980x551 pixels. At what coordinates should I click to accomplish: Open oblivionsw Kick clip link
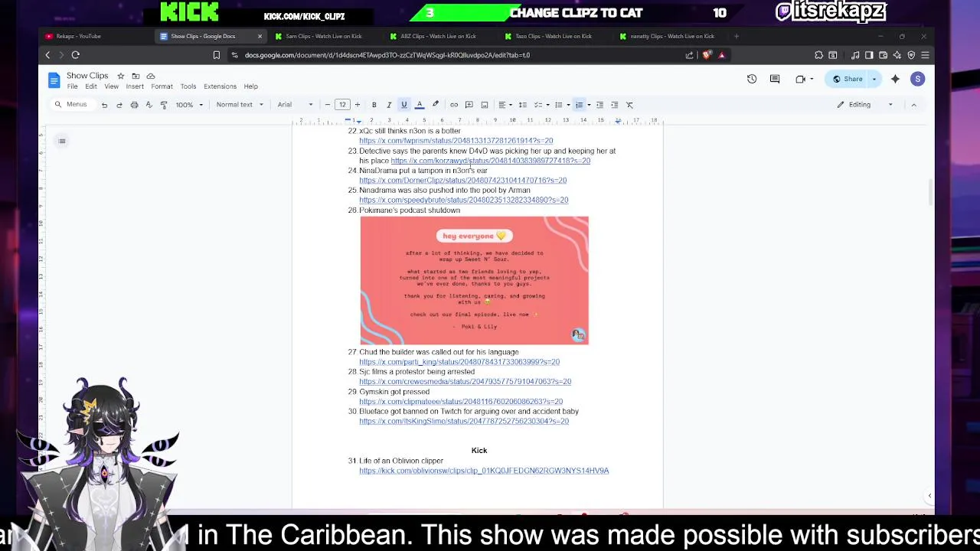[484, 471]
